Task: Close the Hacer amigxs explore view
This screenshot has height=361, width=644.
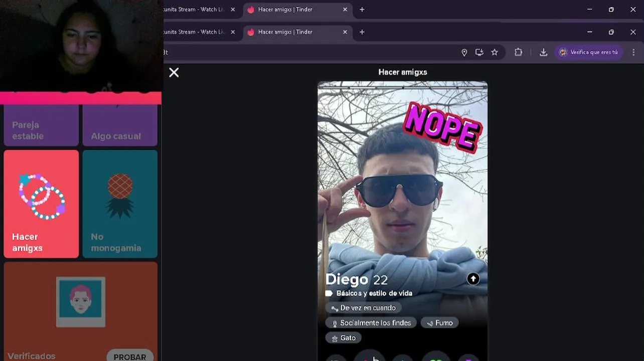Action: point(174,73)
